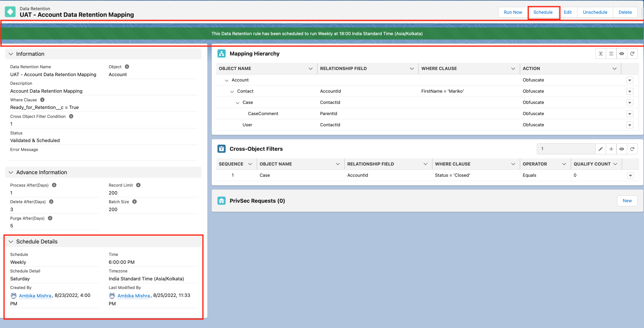Viewport: 644px width, 328px height.
Task: Expand all rows in Mapping Hierarchy
Action: pyautogui.click(x=601, y=54)
